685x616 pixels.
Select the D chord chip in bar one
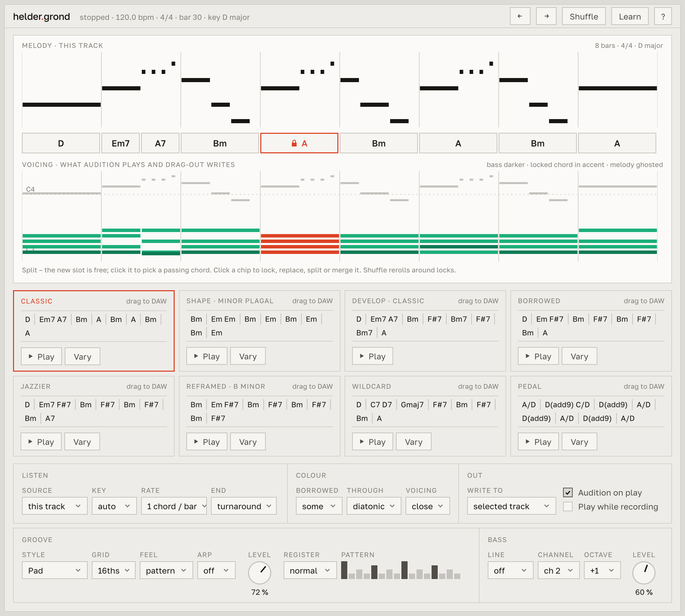click(61, 143)
